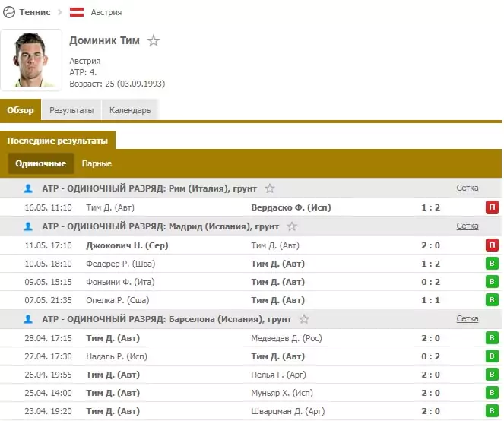Click the red П badge for Вердаско match
Viewport: 504px width, 421px height.
point(492,207)
